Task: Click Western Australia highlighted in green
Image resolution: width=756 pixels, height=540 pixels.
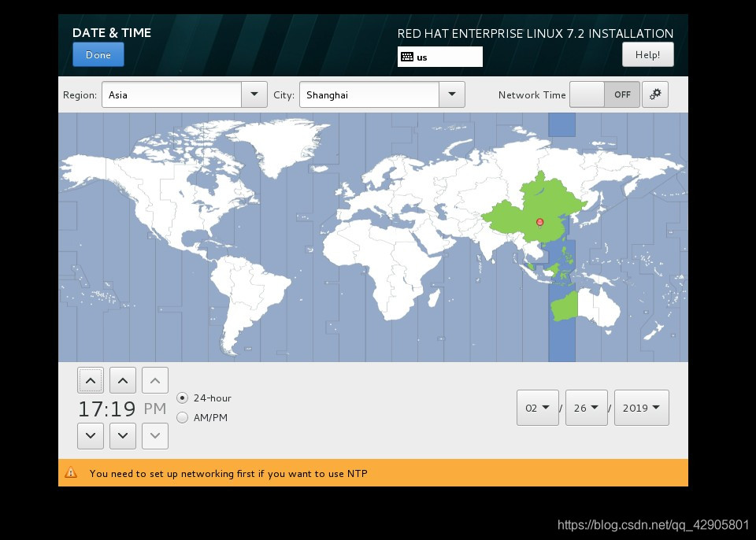Action: tap(565, 307)
